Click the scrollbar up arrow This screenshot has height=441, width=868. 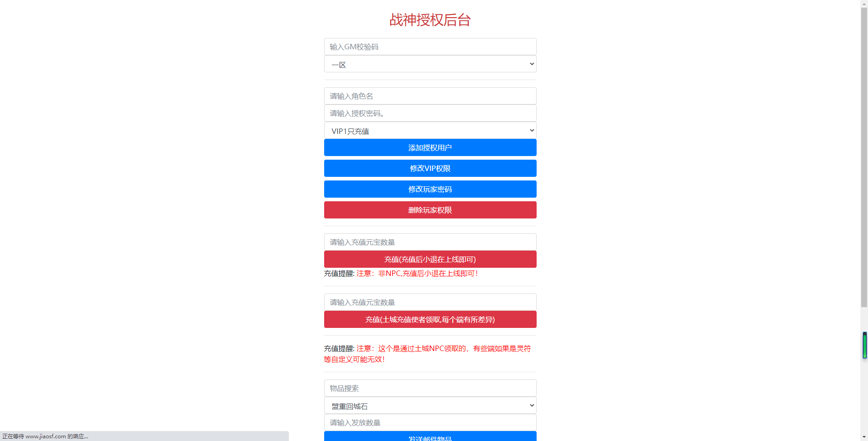coord(864,3)
